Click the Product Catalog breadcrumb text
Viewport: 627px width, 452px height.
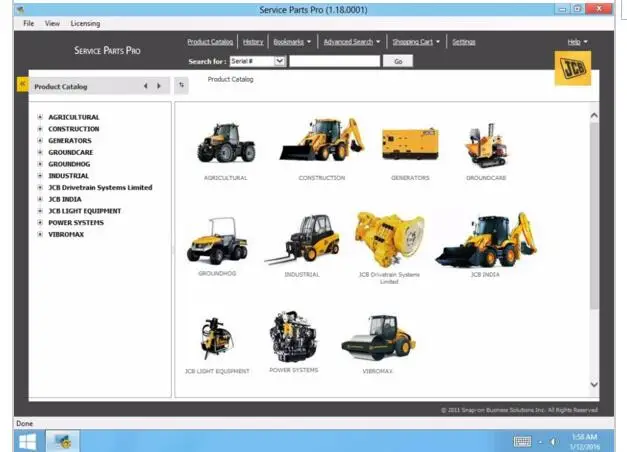(x=230, y=79)
